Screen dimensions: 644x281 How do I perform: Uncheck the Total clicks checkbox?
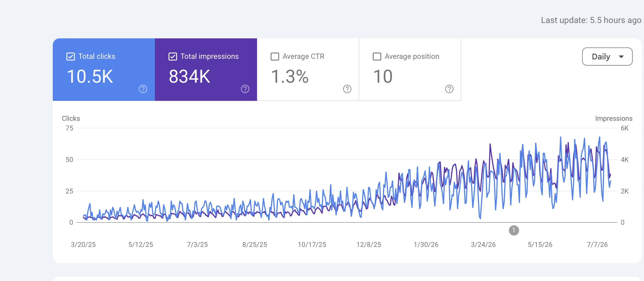[x=71, y=57]
